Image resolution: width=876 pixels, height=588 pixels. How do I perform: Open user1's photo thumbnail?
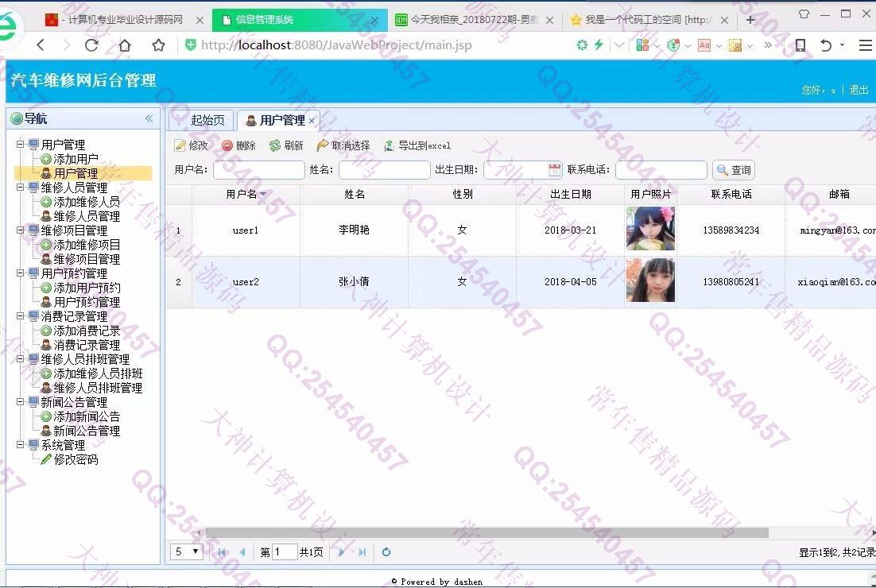click(x=650, y=229)
